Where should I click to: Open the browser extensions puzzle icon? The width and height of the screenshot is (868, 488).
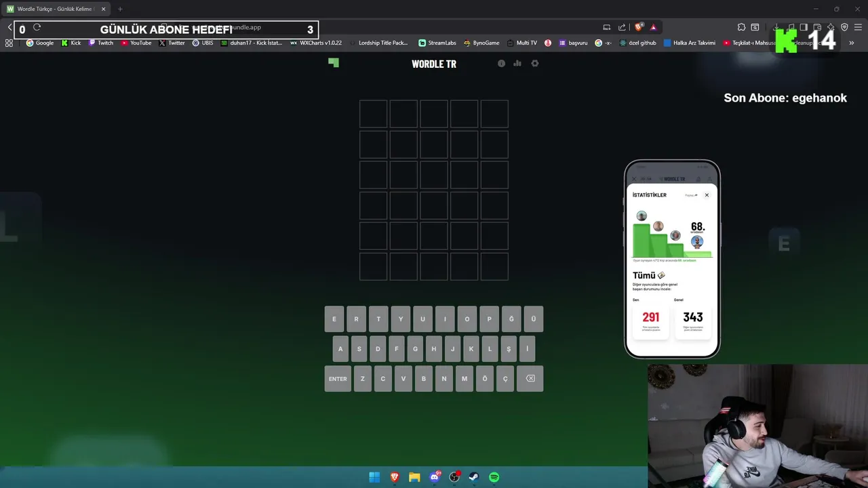741,27
